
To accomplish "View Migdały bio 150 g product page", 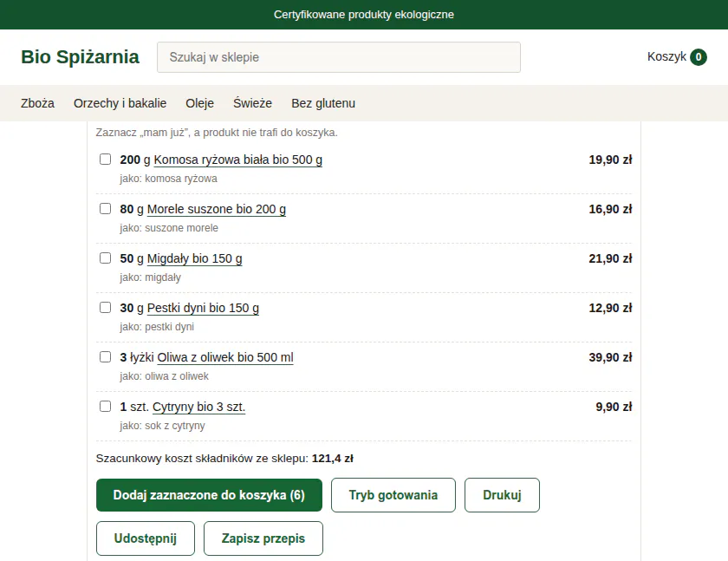I will (194, 258).
